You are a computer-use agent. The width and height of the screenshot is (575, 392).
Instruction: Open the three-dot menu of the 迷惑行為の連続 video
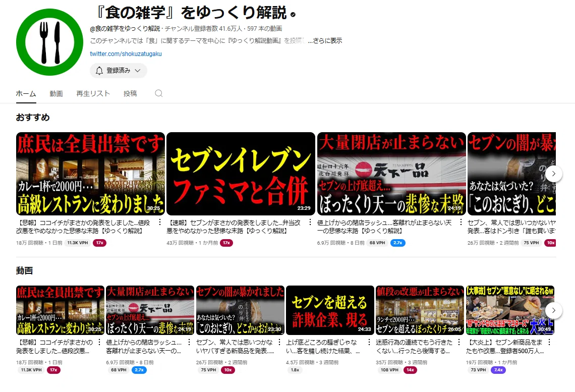point(459,342)
